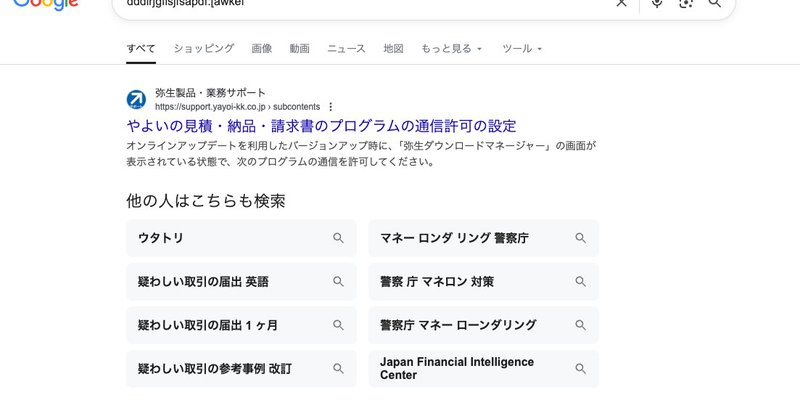The width and height of the screenshot is (800, 419).
Task: Click the Google logo
Action: 45,5
